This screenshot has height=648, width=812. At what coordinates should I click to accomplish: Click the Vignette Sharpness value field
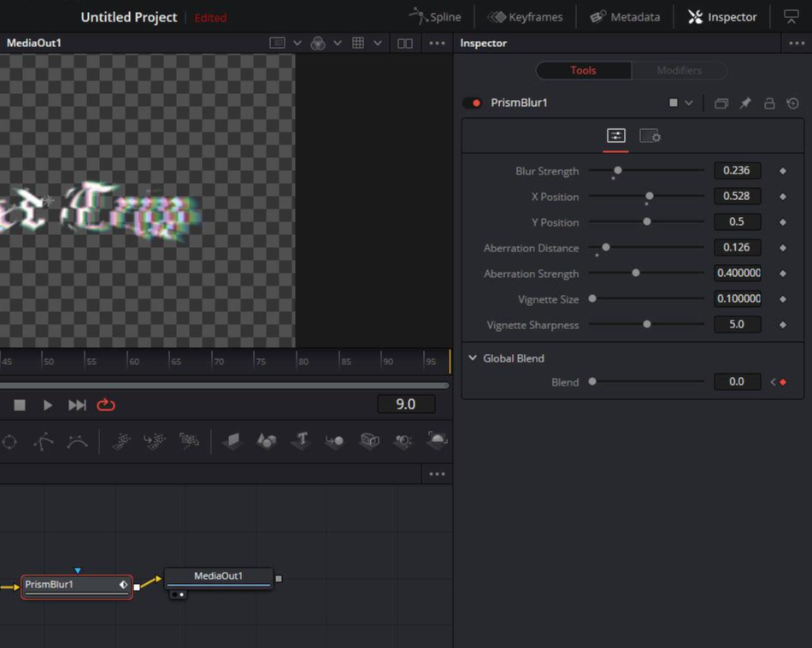pos(737,324)
